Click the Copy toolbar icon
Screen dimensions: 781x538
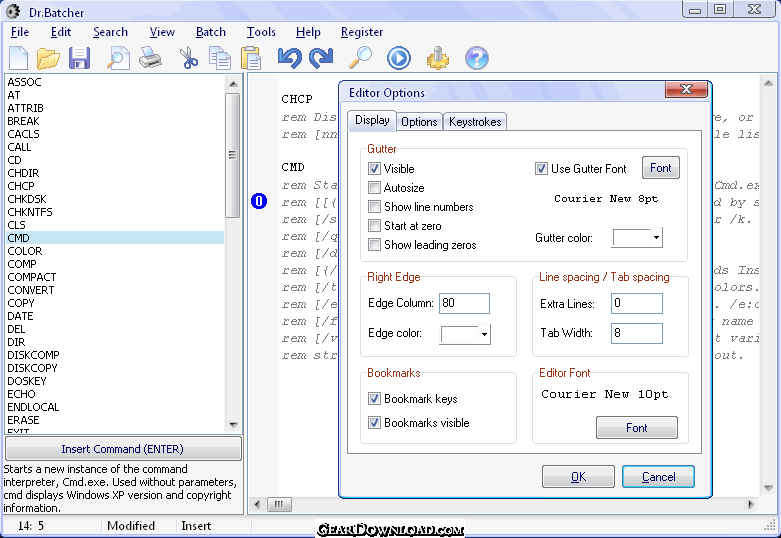[220, 58]
